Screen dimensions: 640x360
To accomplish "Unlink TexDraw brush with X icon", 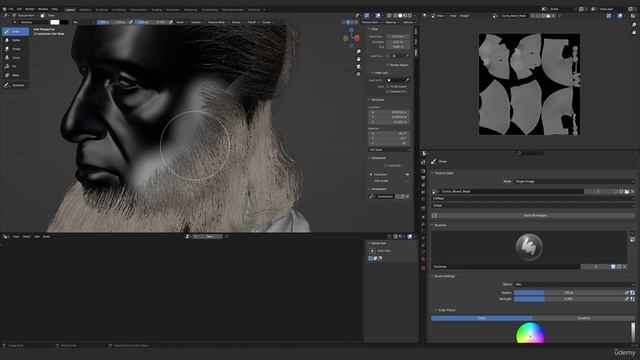I will tap(624, 267).
